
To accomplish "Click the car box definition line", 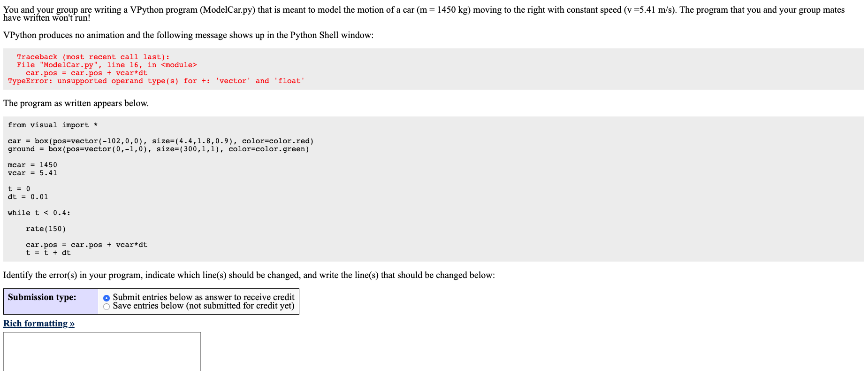I will tap(160, 141).
